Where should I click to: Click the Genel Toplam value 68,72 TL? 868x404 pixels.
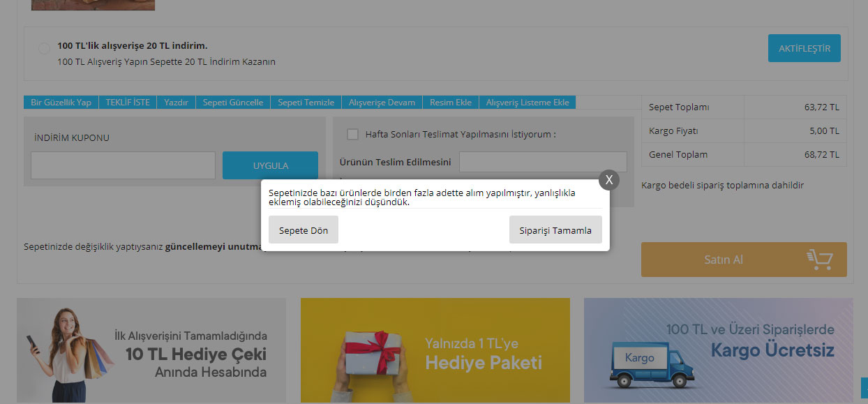pyautogui.click(x=821, y=154)
